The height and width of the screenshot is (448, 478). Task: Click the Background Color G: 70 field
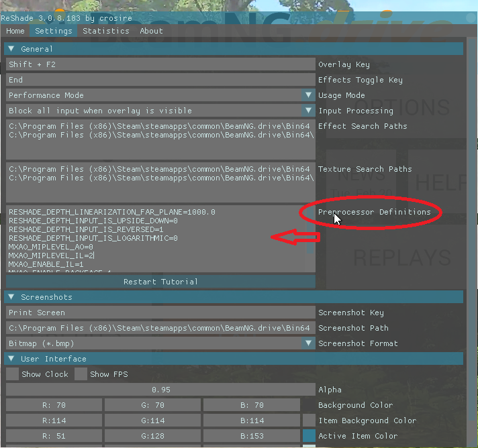[x=152, y=405]
